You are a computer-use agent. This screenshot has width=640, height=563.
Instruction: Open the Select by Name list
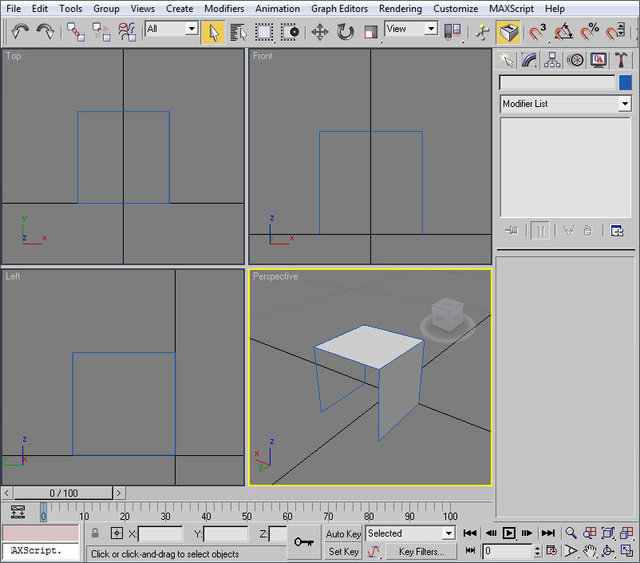pos(238,32)
